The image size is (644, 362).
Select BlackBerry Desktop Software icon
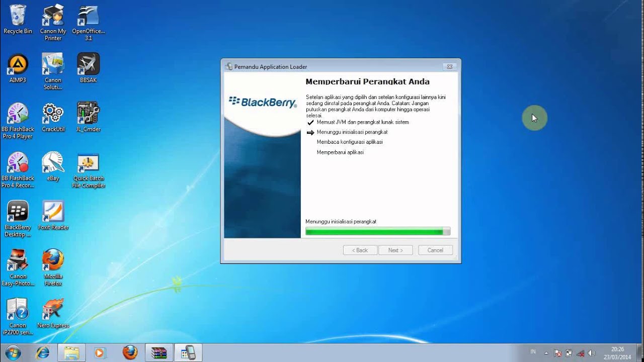click(x=18, y=219)
